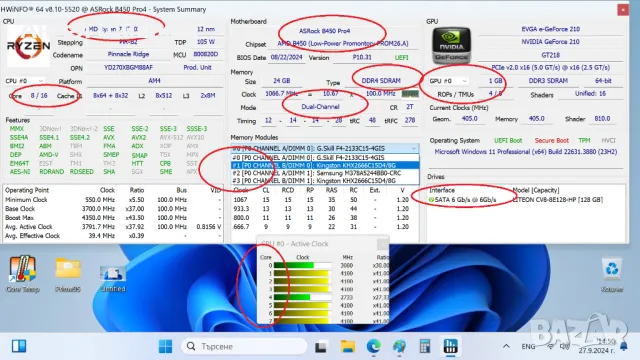Select the #2 Samsung M378A5244BB0-CRC module
This screenshot has width=640, height=360.
324,173
